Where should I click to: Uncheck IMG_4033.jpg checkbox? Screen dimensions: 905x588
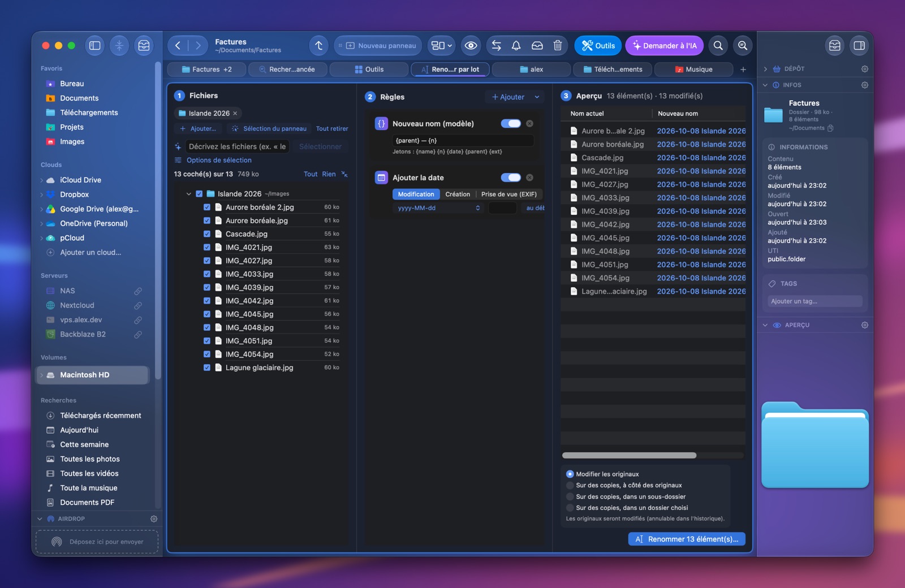pos(207,274)
